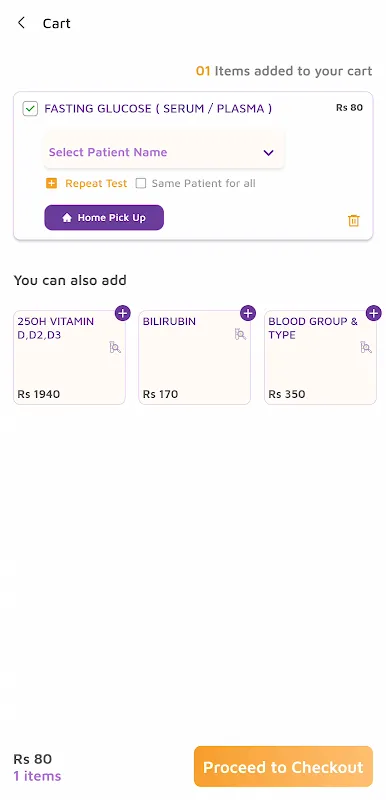Go back using the back arrow
Image resolution: width=386 pixels, height=800 pixels.
tap(21, 23)
